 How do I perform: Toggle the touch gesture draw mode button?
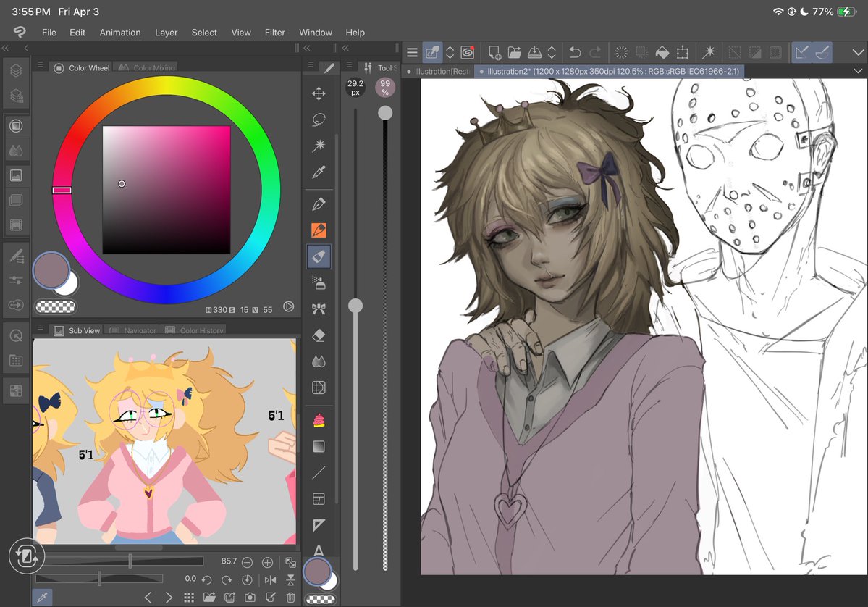click(27, 556)
